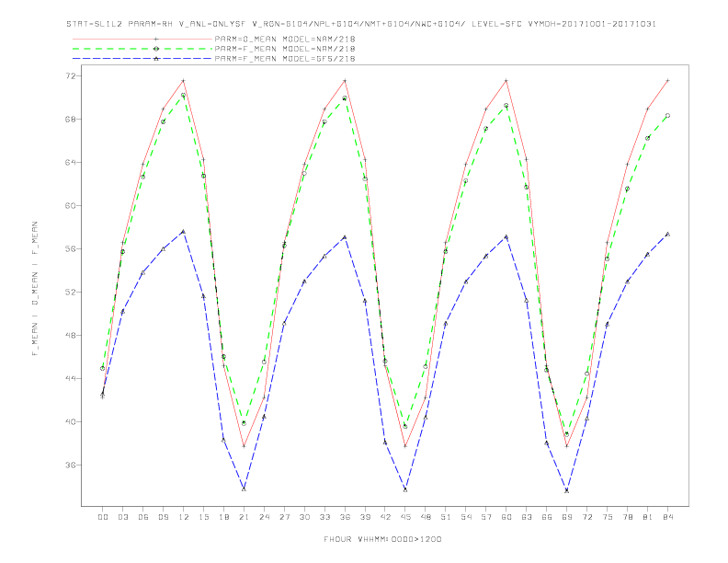Click x-axis forecast hour label 27
This screenshot has width=728, height=563.
284,517
